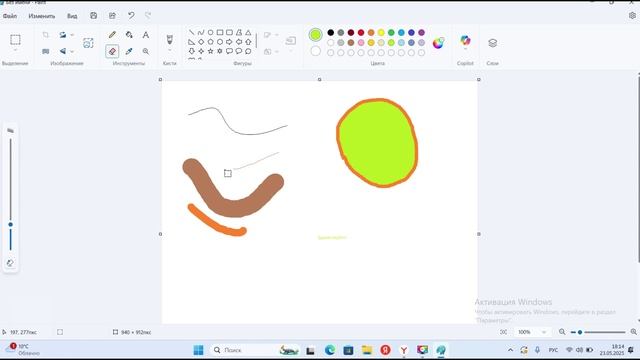Expand the Copilot dropdown arrow
Image resolution: width=640 pixels, height=360 pixels.
point(465,49)
